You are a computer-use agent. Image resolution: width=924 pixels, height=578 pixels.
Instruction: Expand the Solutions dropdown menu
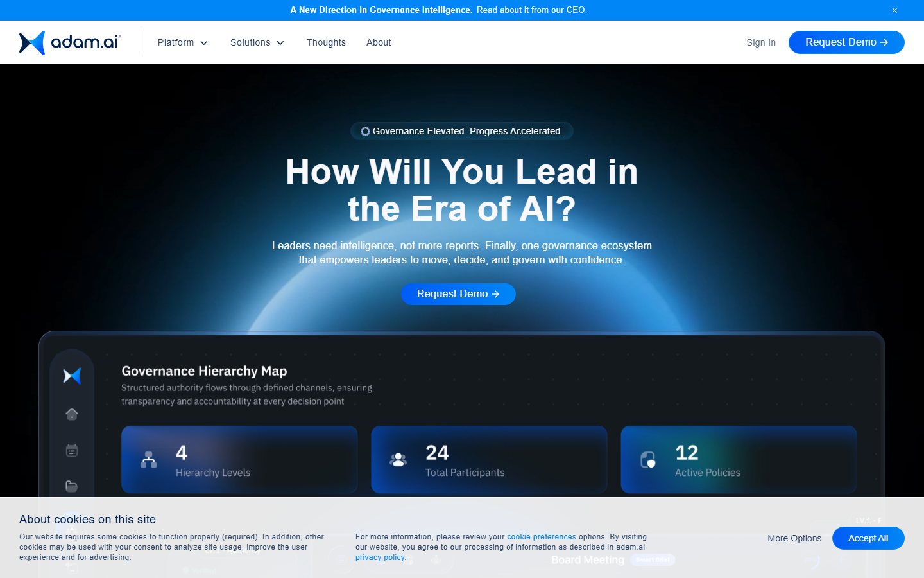[257, 42]
